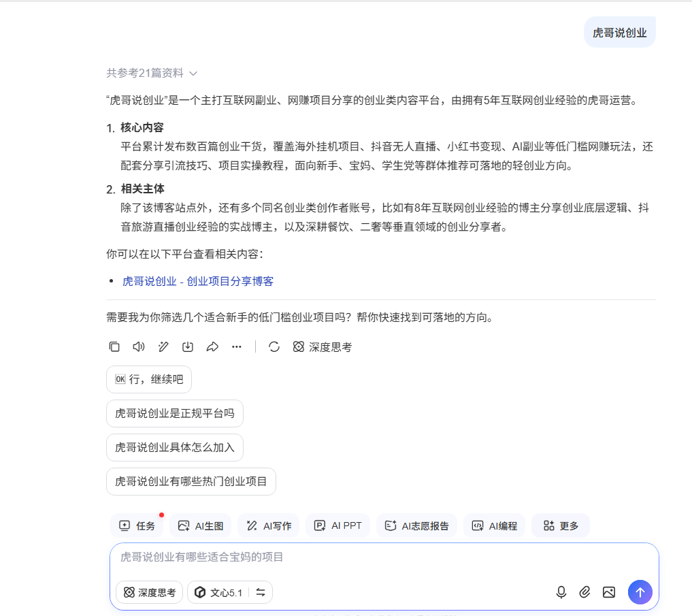
Task: Show more tools via 更多
Action: [x=561, y=525]
